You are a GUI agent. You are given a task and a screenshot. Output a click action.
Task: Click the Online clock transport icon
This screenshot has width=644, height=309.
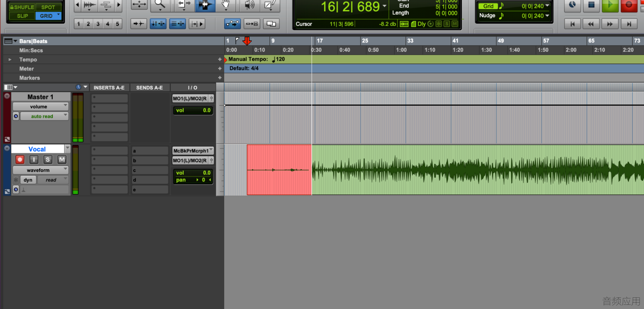coord(572,5)
